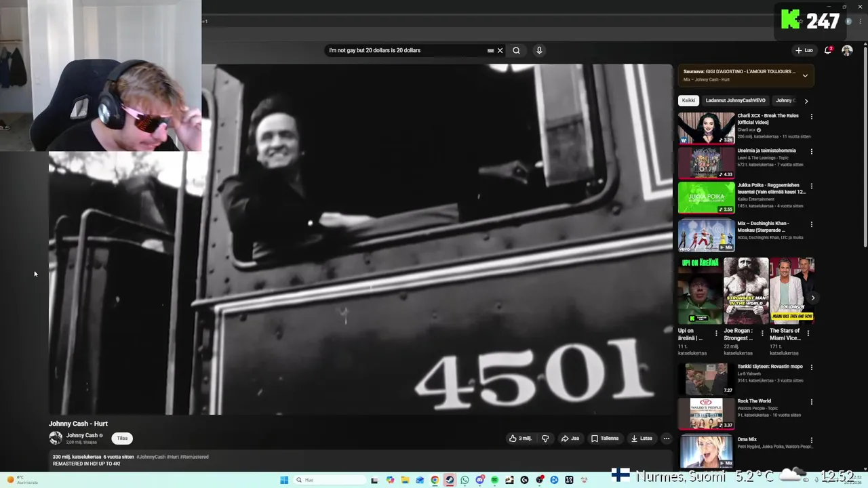Click the taskbar Hae search box
This screenshot has height=488, width=868.
[x=329, y=480]
